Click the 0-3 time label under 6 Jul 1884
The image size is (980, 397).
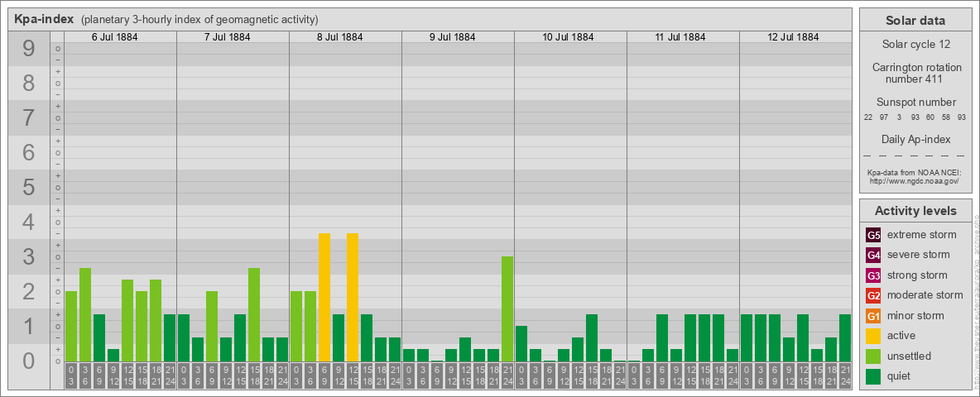[x=71, y=376]
